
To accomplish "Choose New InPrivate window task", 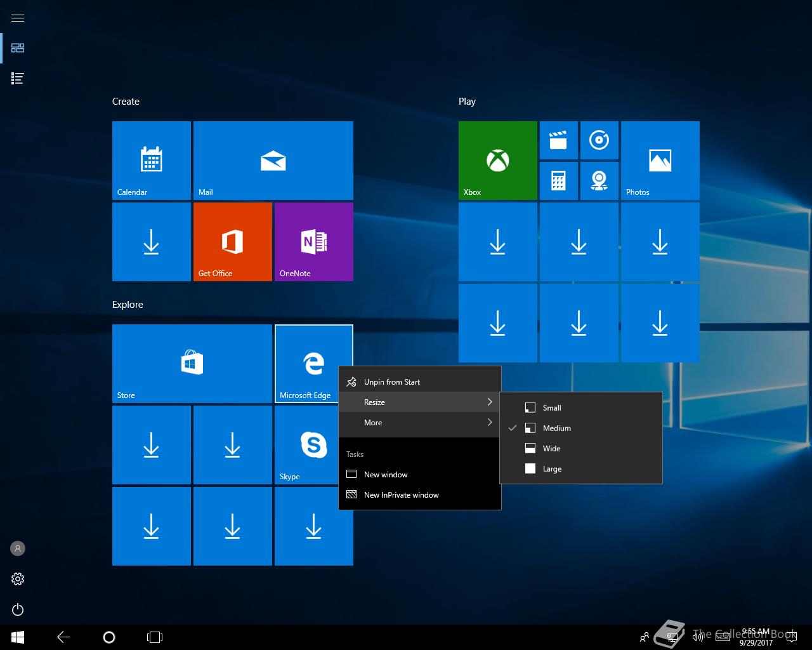I will (x=420, y=495).
